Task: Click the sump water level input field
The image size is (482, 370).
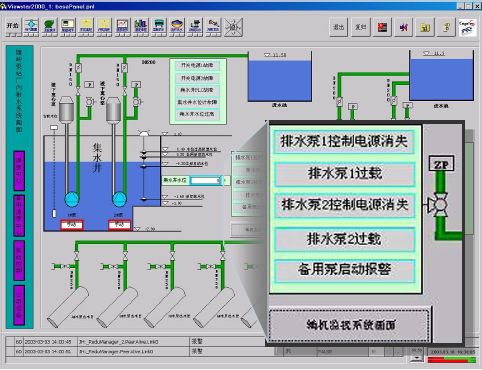Action: click(205, 180)
